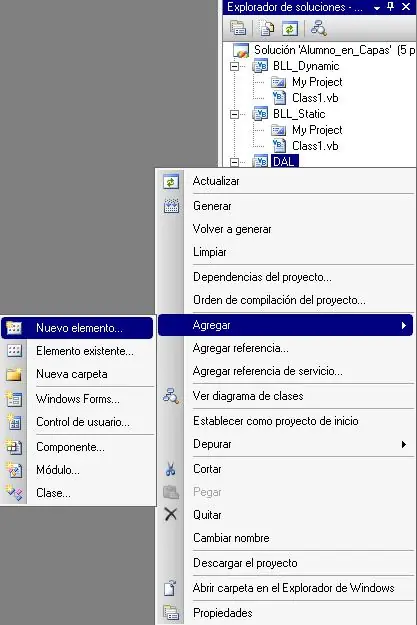Open the Solution Explorer window position dropdown
The width and height of the screenshot is (417, 625).
point(377,8)
